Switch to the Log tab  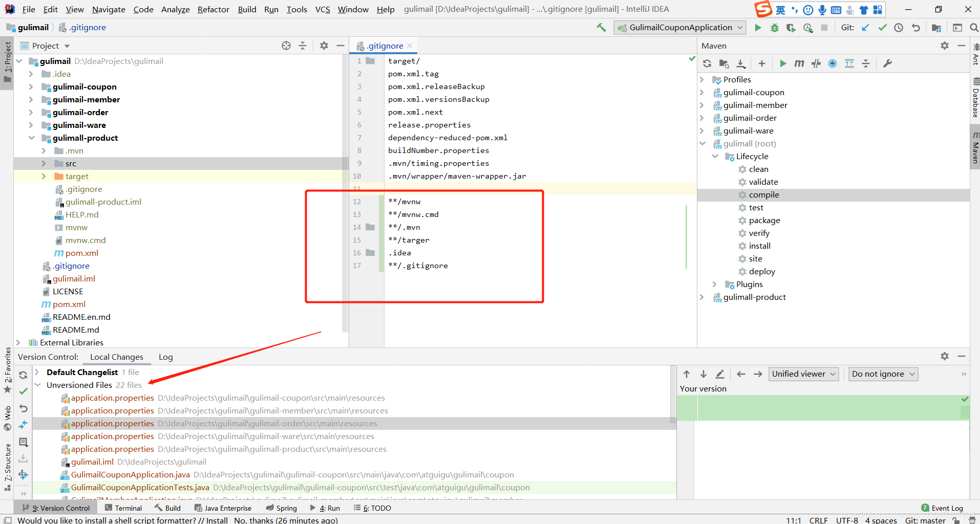coord(165,357)
